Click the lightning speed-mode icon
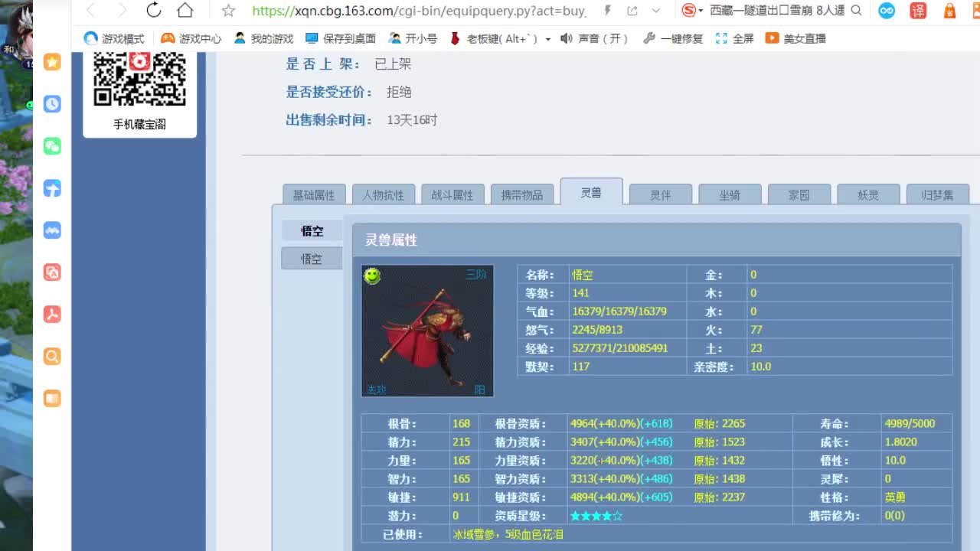 coord(608,11)
